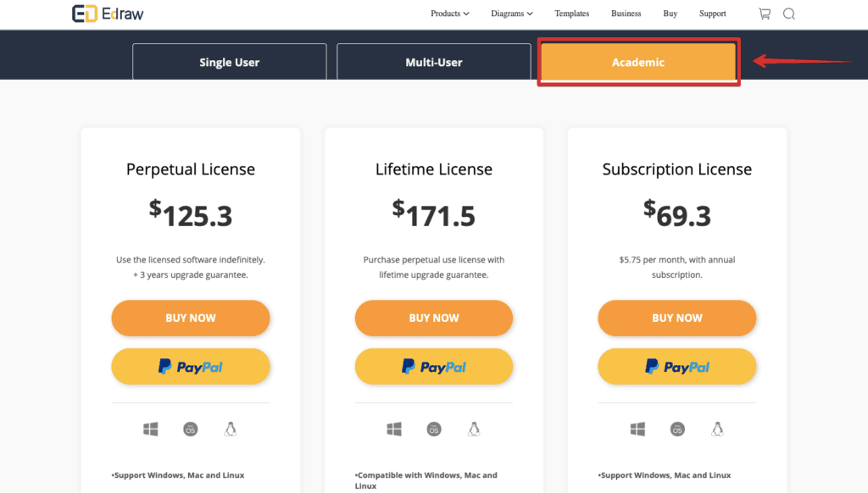Click Windows icon under Subscription License
Screen dimensions: 868x493
[637, 429]
